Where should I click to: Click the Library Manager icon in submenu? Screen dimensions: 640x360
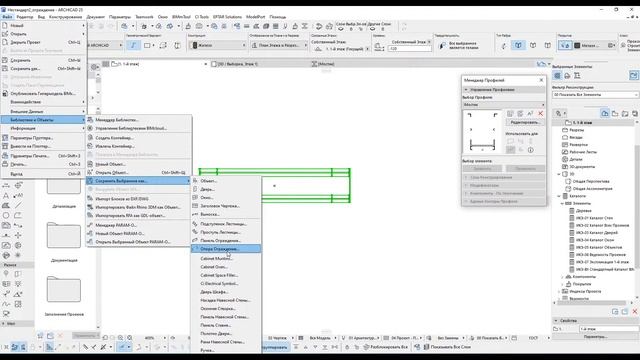[x=90, y=120]
